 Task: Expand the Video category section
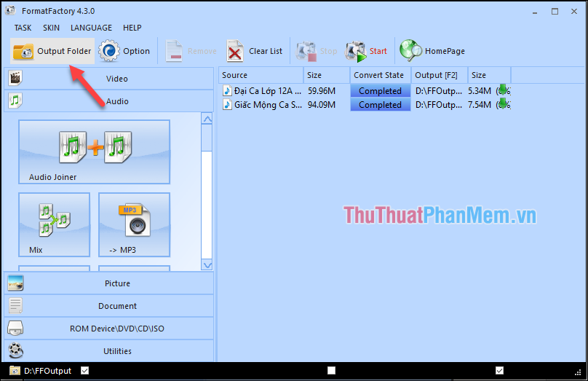click(109, 79)
